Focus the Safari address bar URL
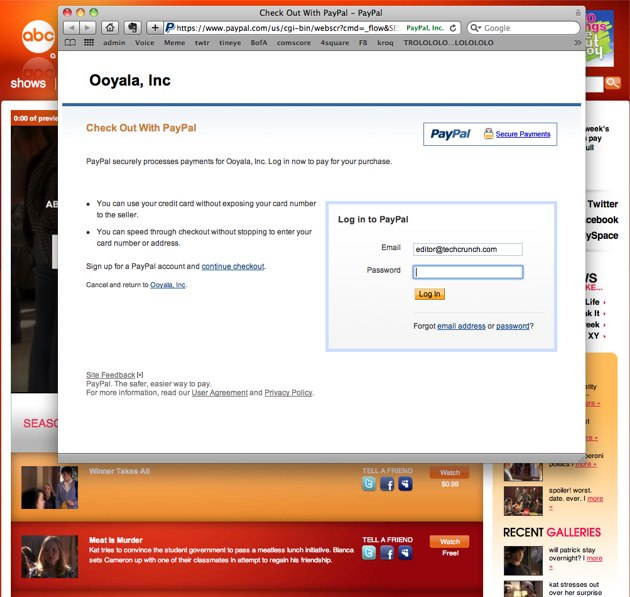Image resolution: width=630 pixels, height=597 pixels. (x=287, y=28)
